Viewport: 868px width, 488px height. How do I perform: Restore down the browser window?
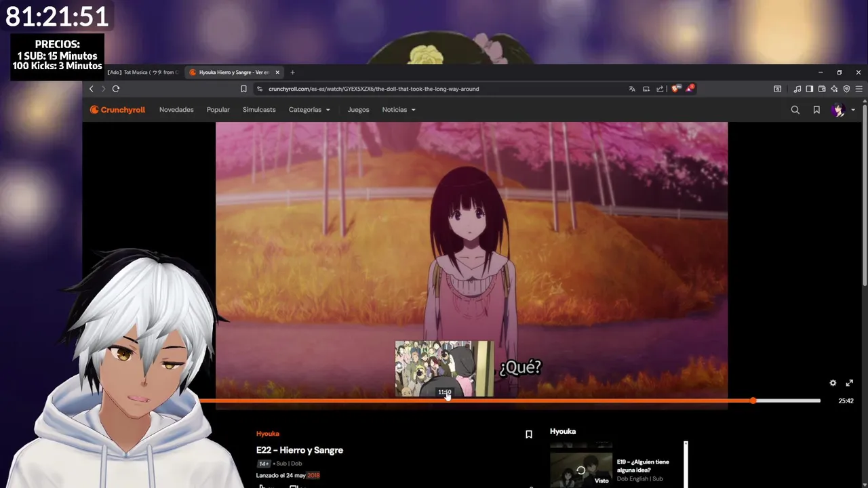[x=840, y=73]
